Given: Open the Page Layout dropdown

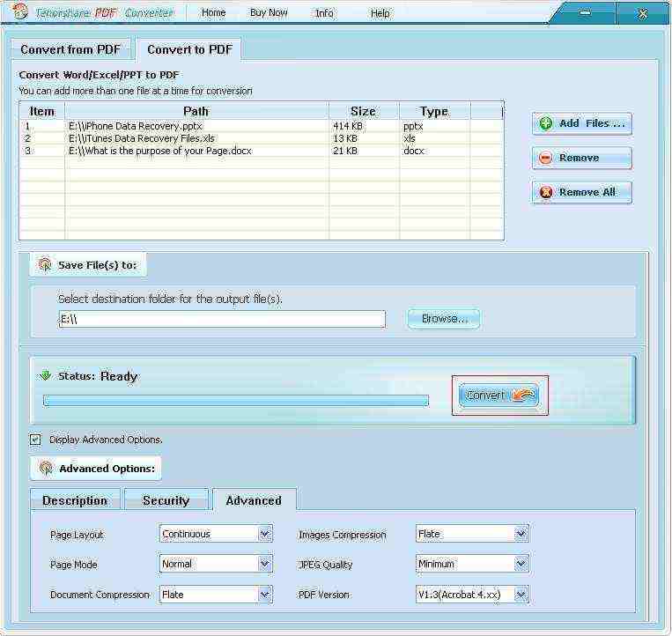Looking at the screenshot, I should coord(216,534).
